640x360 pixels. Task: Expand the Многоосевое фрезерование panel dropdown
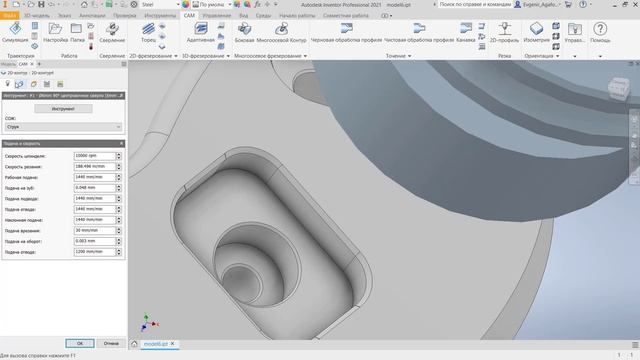pyautogui.click(x=305, y=56)
